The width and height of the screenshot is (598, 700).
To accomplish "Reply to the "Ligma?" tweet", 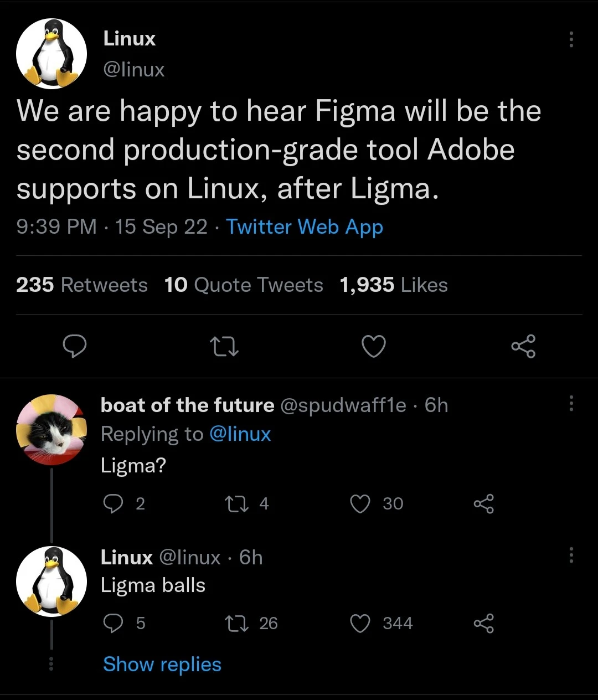I will click(x=113, y=503).
